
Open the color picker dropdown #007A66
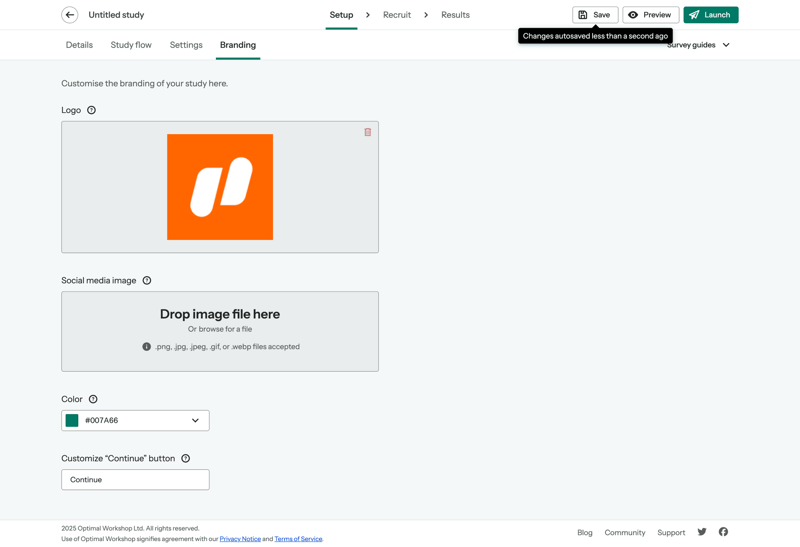195,421
